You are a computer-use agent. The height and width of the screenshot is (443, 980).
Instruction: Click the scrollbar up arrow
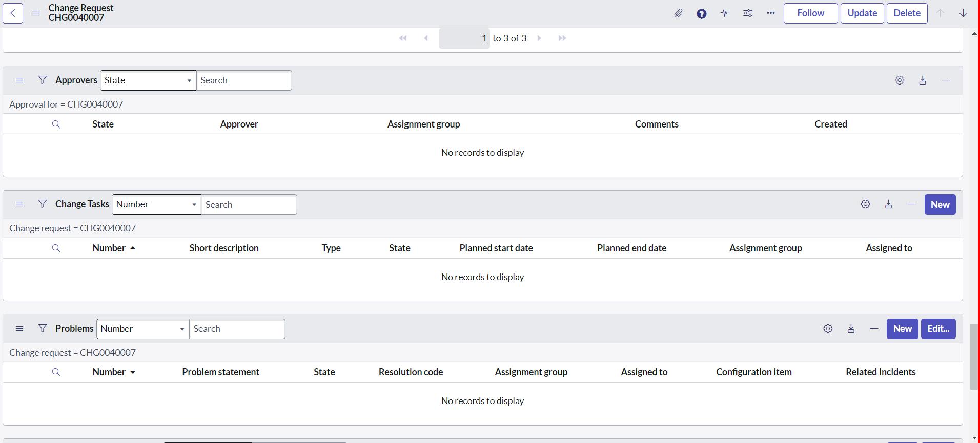click(x=974, y=34)
